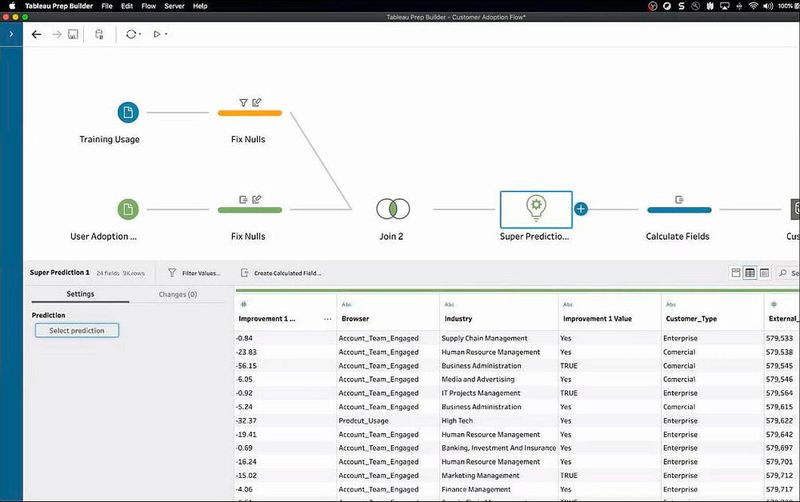
Task: Click calculation icon above Calculate Fields
Action: point(679,199)
